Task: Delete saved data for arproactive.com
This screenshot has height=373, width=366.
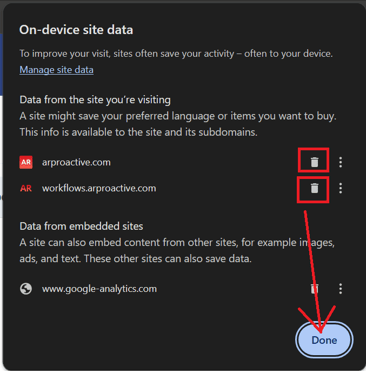Action: [x=314, y=162]
